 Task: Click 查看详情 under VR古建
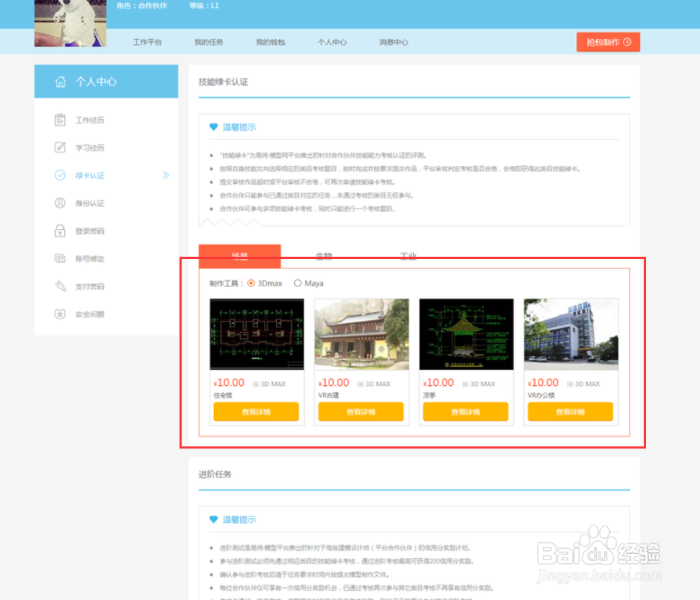point(360,412)
